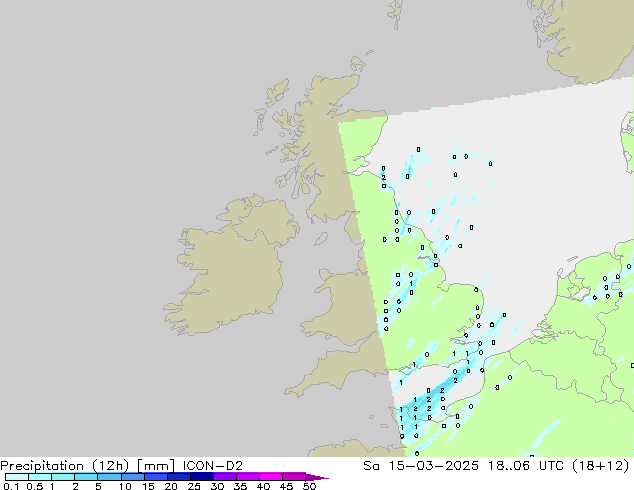Choose the legend swatch between 30 and 35

click(x=229, y=477)
